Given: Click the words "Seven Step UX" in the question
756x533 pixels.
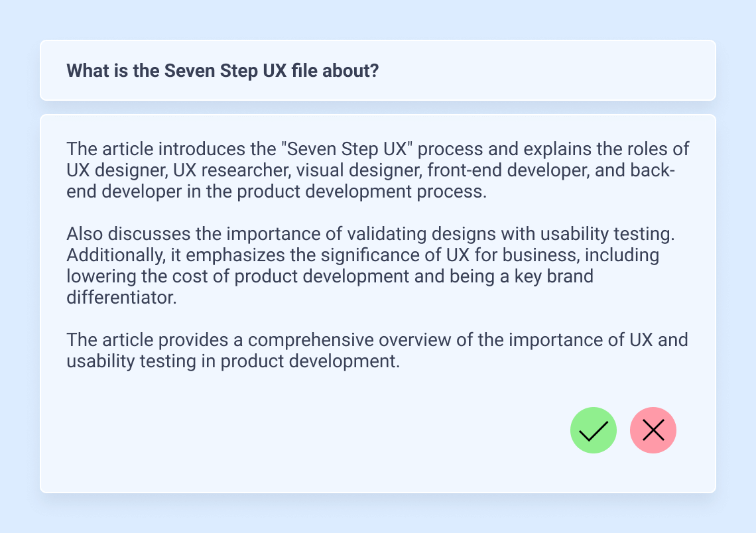Looking at the screenshot, I should (222, 70).
